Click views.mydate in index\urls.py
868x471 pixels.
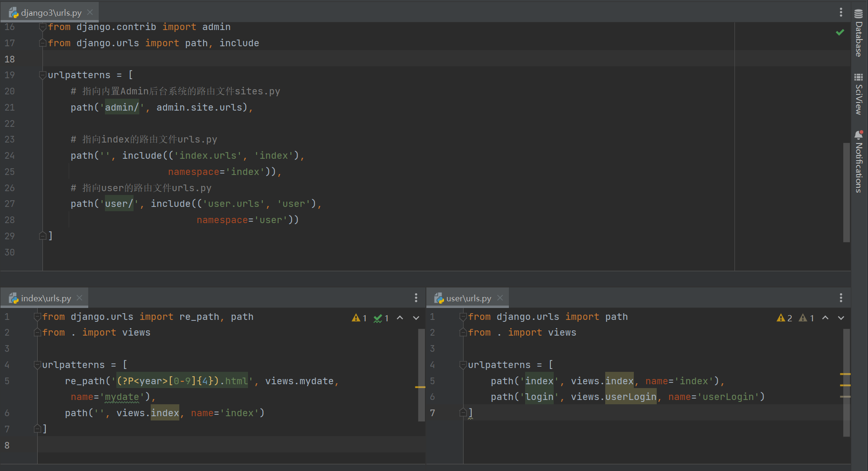coord(300,381)
